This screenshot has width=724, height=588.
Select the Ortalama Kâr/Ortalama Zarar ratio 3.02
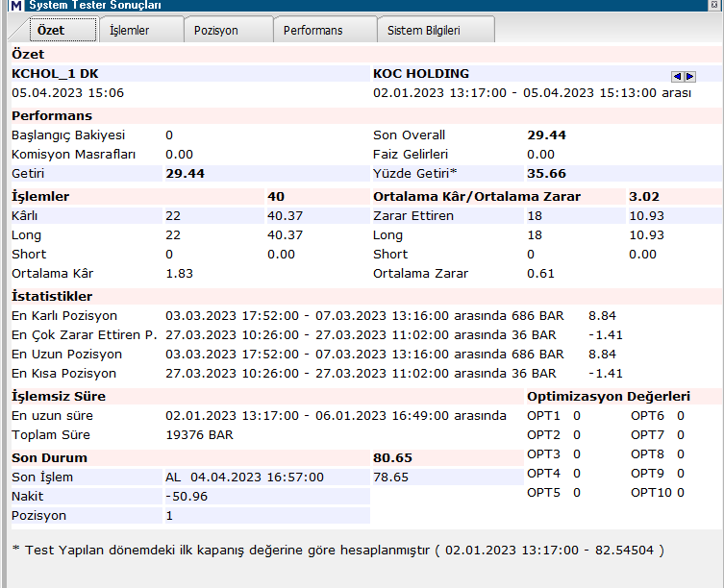click(x=644, y=197)
